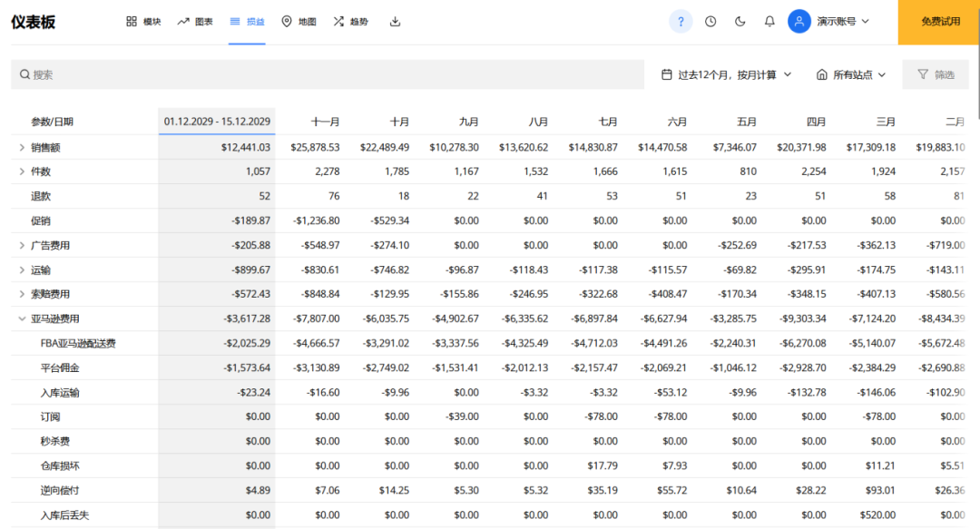Expand the 件数 units row
The image size is (980, 529).
[x=22, y=171]
